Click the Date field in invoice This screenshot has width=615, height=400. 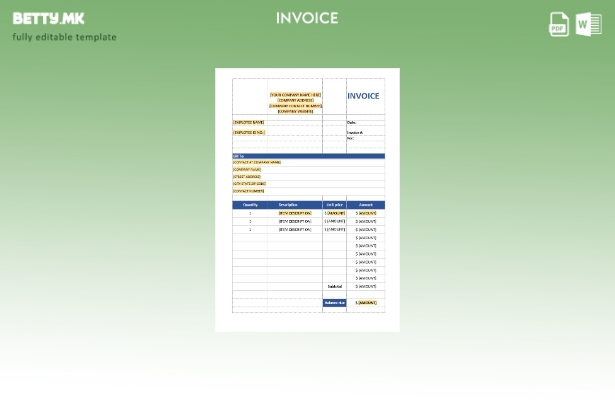pos(351,122)
